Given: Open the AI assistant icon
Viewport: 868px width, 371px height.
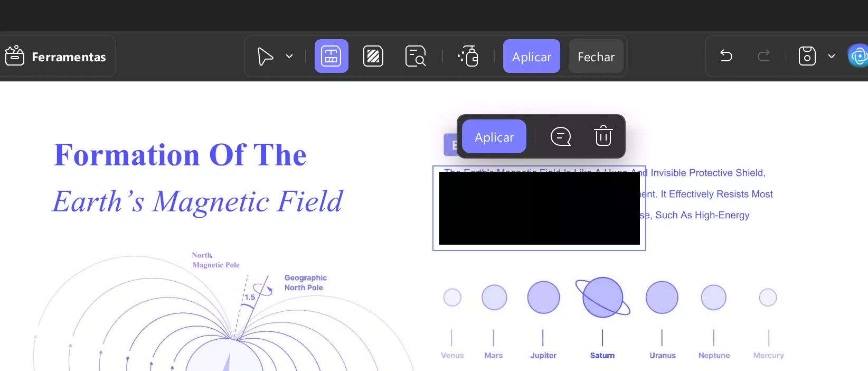Looking at the screenshot, I should click(858, 55).
